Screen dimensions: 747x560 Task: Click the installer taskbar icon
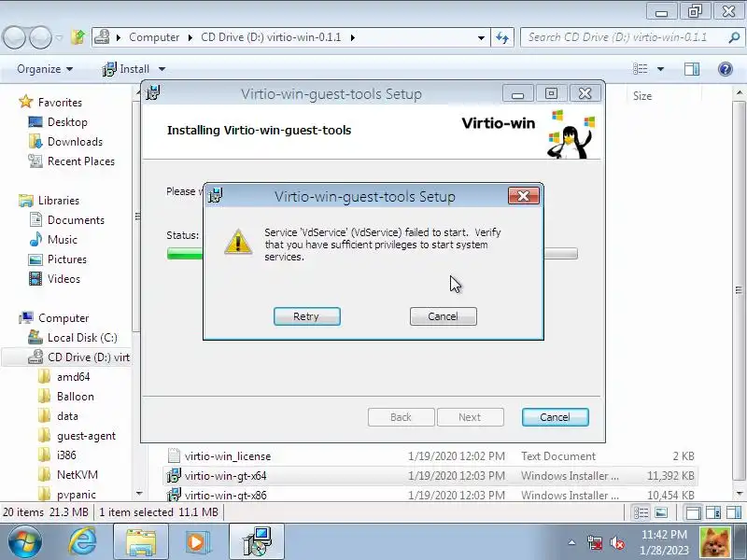pos(256,542)
